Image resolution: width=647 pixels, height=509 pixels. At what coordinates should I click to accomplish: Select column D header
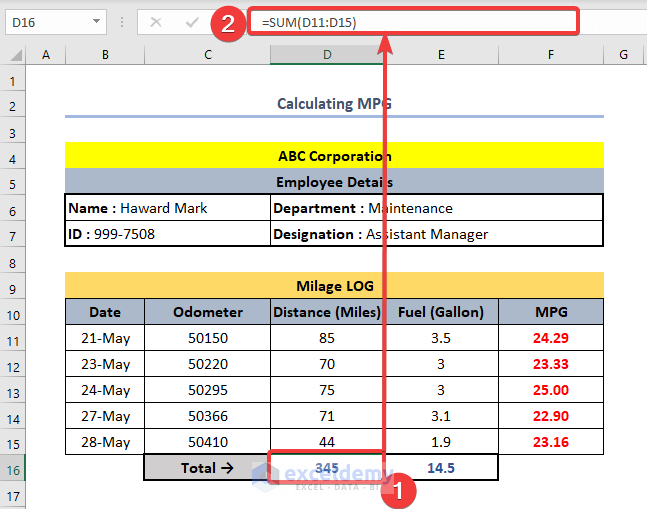[327, 54]
